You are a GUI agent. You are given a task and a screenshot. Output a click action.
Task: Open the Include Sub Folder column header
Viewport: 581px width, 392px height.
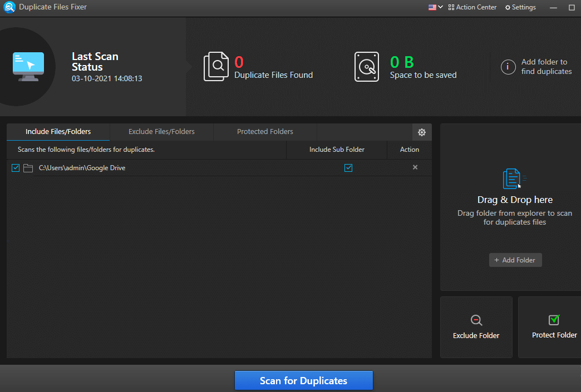[x=336, y=150]
